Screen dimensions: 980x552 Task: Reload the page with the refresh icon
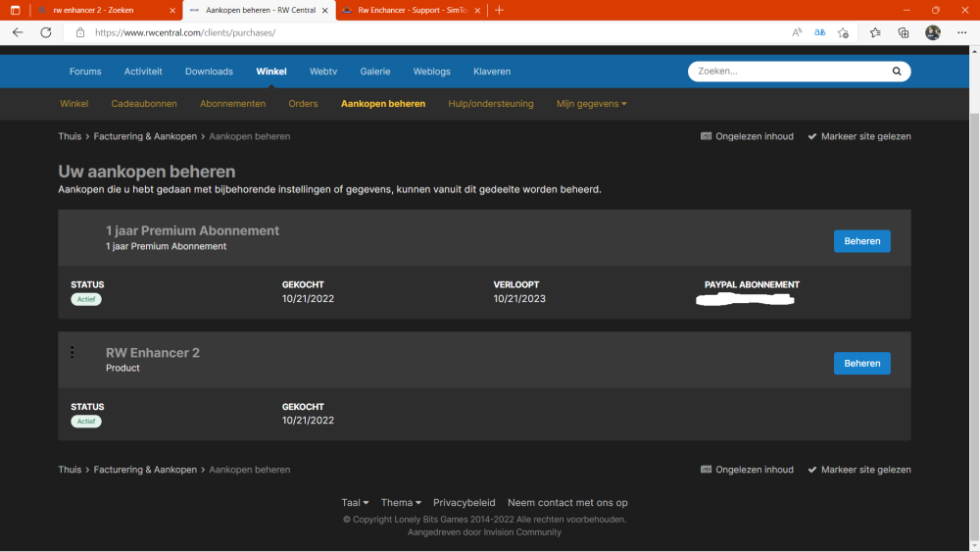pyautogui.click(x=46, y=32)
